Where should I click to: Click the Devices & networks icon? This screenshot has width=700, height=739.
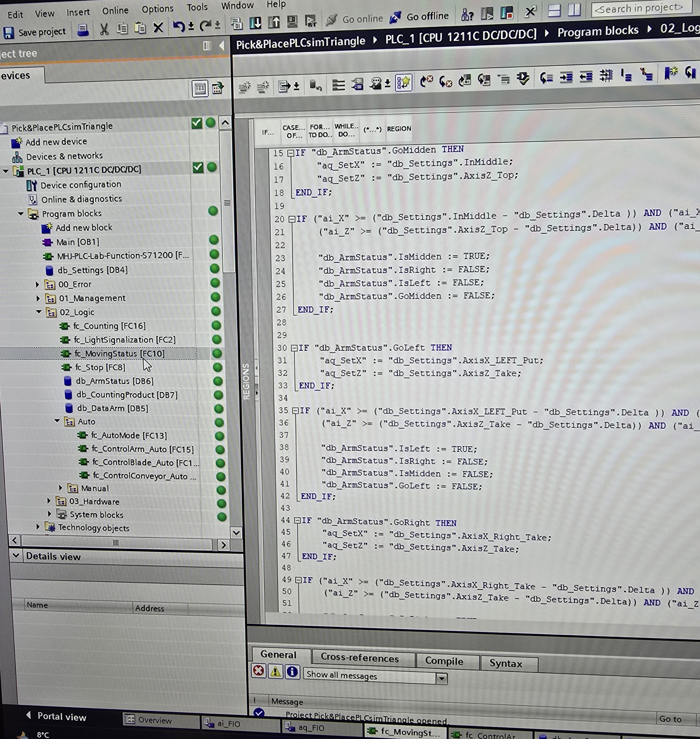point(17,157)
